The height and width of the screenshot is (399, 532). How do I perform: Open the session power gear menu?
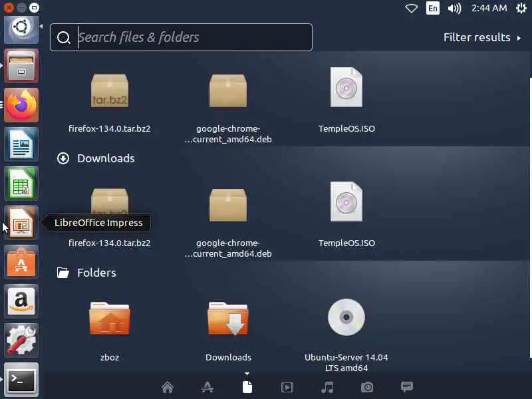coord(521,8)
